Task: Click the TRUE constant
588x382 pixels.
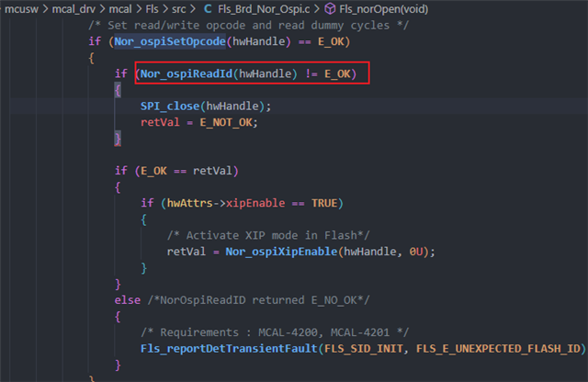Action: tap(324, 203)
